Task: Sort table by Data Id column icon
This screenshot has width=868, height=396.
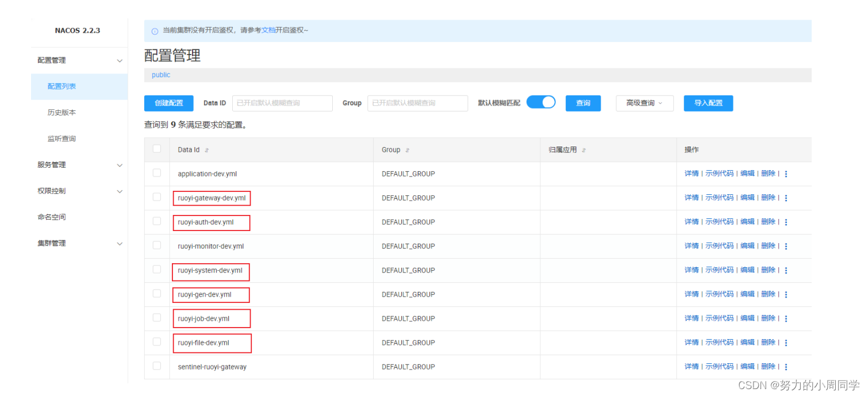Action: (207, 150)
